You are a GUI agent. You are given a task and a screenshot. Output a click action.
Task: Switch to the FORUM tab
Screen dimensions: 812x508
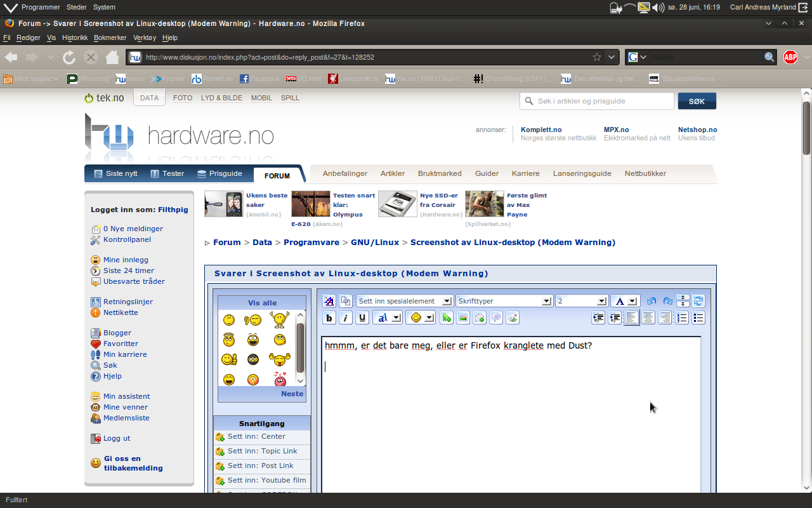pos(277,176)
